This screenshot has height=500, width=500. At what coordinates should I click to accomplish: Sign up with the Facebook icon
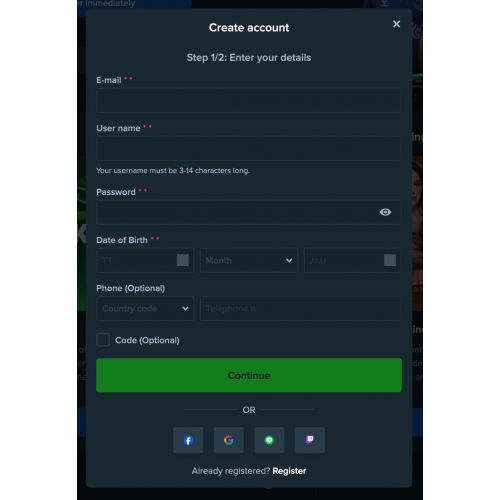pos(188,440)
